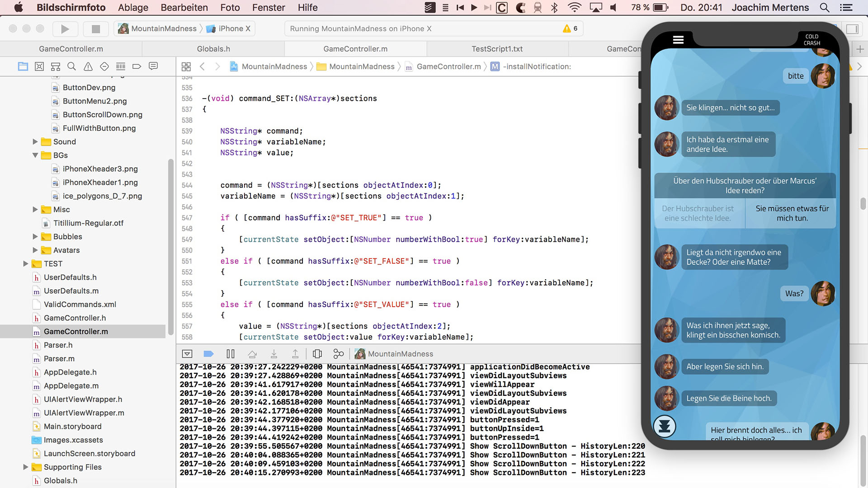This screenshot has height=488, width=868.
Task: Run the MountainMadness build
Action: (x=65, y=29)
